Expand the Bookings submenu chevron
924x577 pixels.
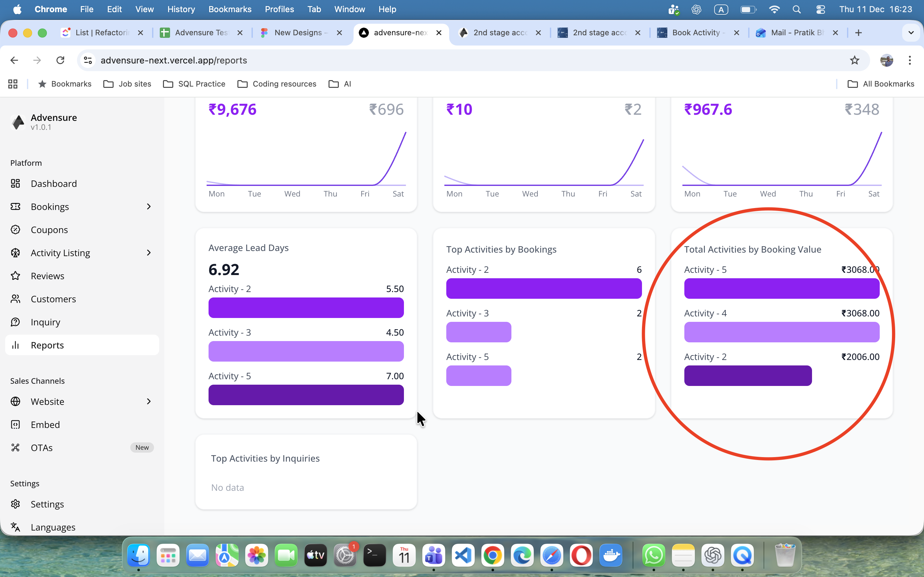pyautogui.click(x=149, y=206)
